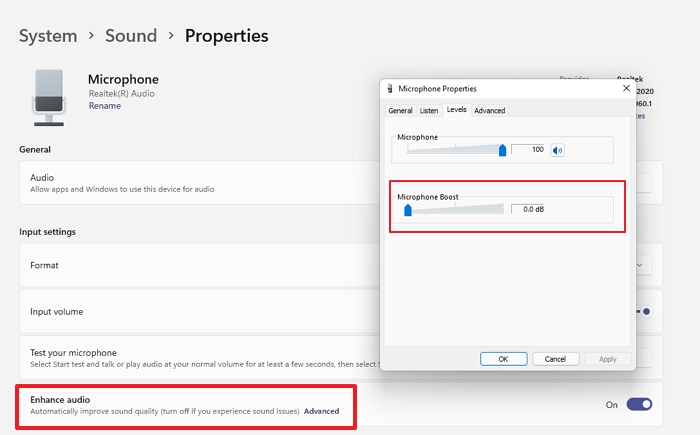Open Advanced link under Enhance audio
This screenshot has width=700, height=435.
[321, 411]
